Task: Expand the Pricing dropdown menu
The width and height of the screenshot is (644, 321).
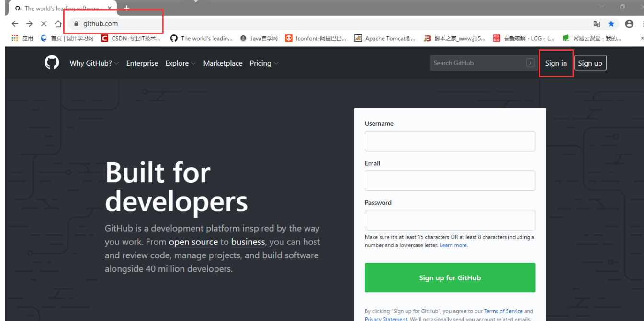Action: click(264, 63)
